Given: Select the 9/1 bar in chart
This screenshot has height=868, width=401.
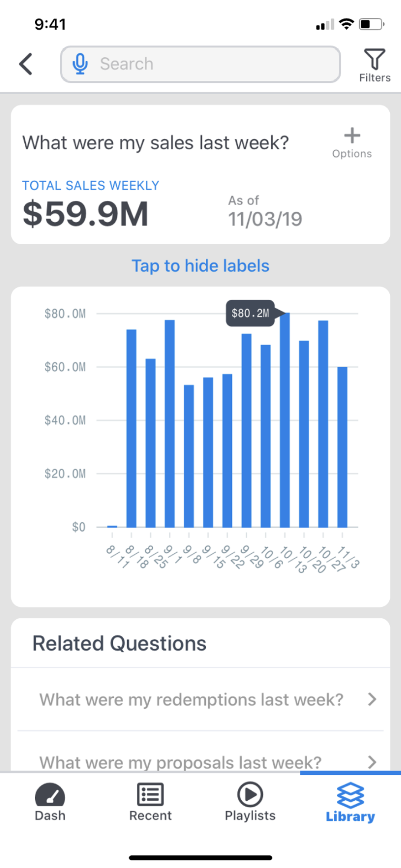Looking at the screenshot, I should pyautogui.click(x=170, y=424).
